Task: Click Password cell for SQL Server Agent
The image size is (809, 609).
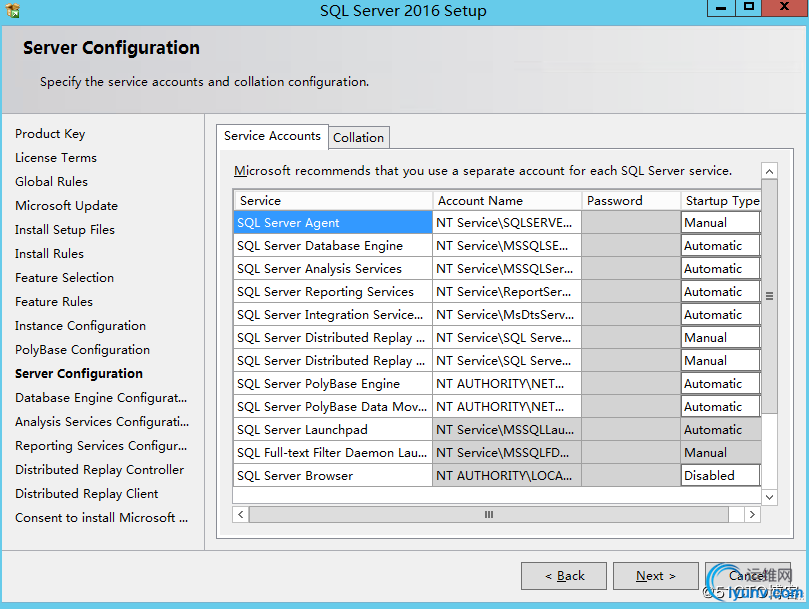Action: pos(631,223)
